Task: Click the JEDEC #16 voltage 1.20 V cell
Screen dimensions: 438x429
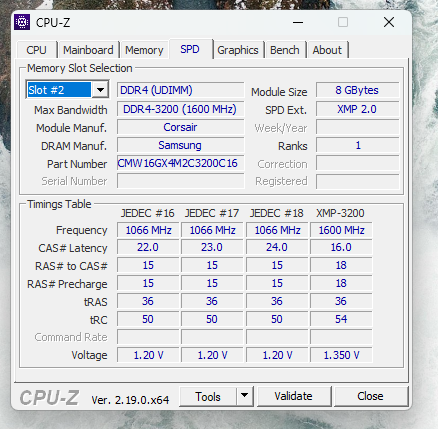Action: click(148, 355)
